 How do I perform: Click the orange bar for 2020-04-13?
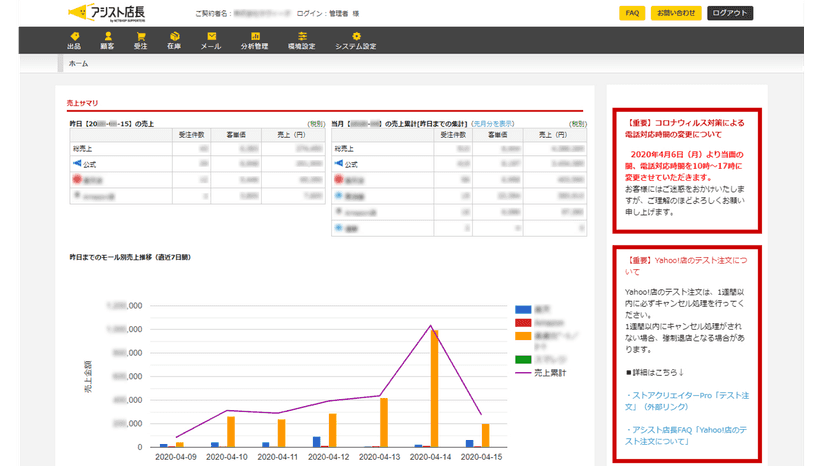coord(384,423)
